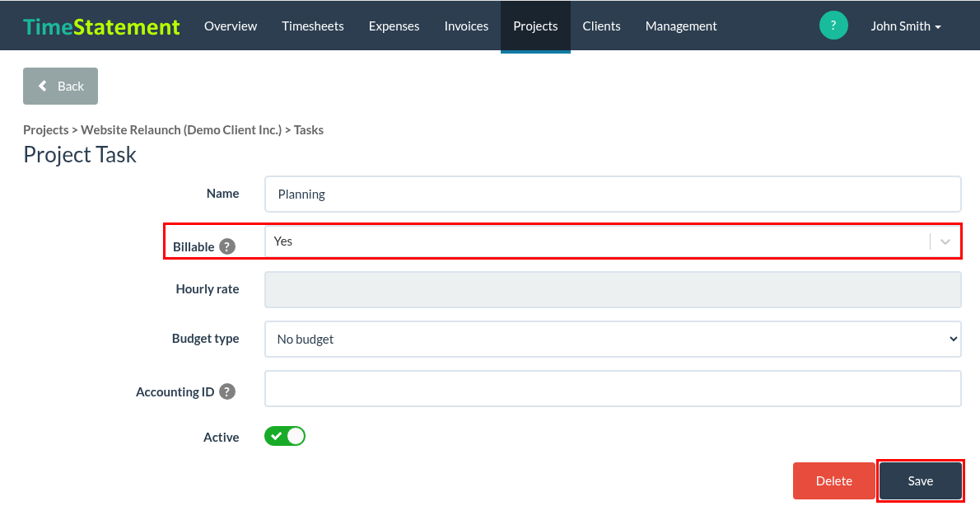Viewport: 980px width, 506px height.
Task: Select the Projects tab
Action: click(x=535, y=26)
